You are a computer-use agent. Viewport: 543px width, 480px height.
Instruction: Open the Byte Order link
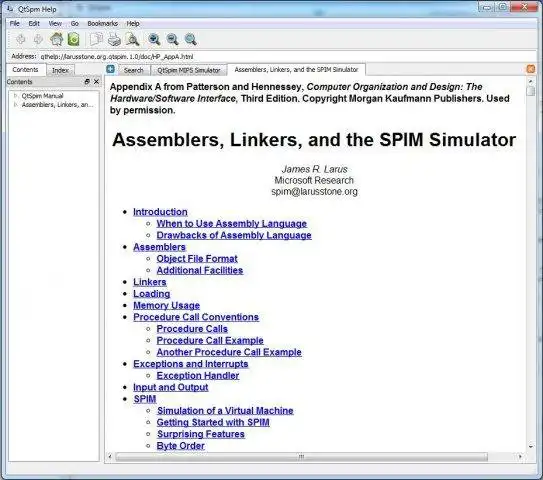(x=180, y=446)
